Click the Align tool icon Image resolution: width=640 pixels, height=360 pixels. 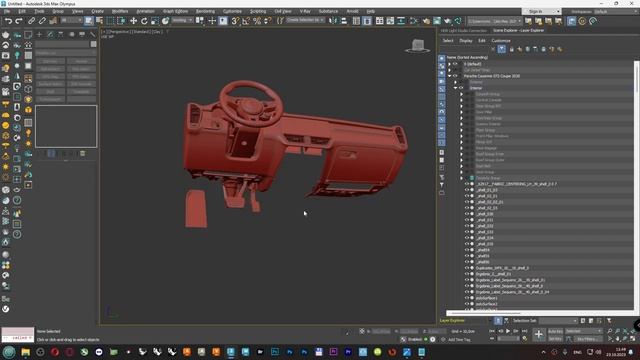344,21
